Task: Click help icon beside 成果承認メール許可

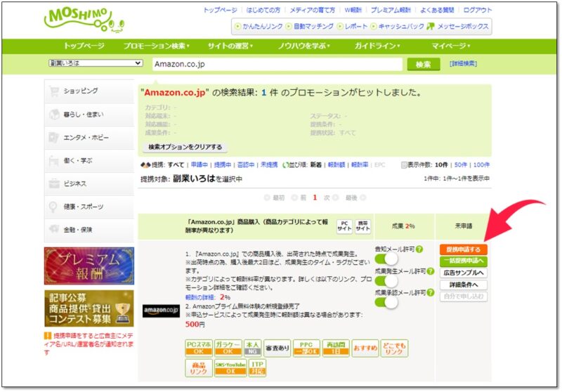Action: [431, 293]
